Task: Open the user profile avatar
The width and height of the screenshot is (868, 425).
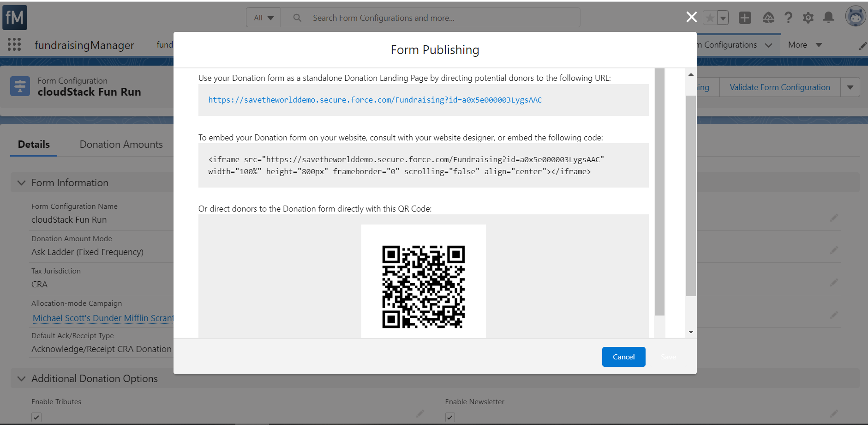Action: pos(856,17)
